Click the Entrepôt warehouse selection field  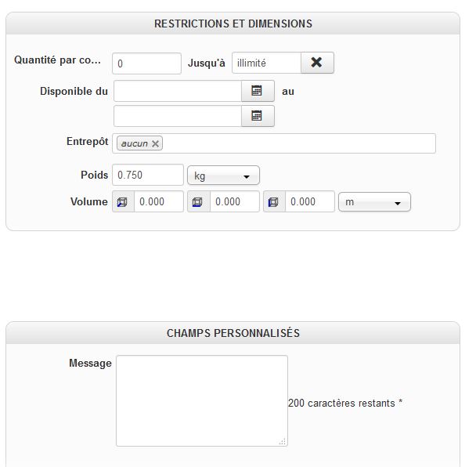297,143
